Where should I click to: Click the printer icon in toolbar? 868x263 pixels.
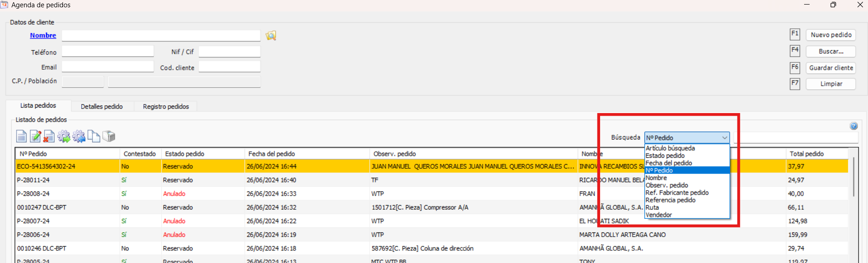pos(109,136)
